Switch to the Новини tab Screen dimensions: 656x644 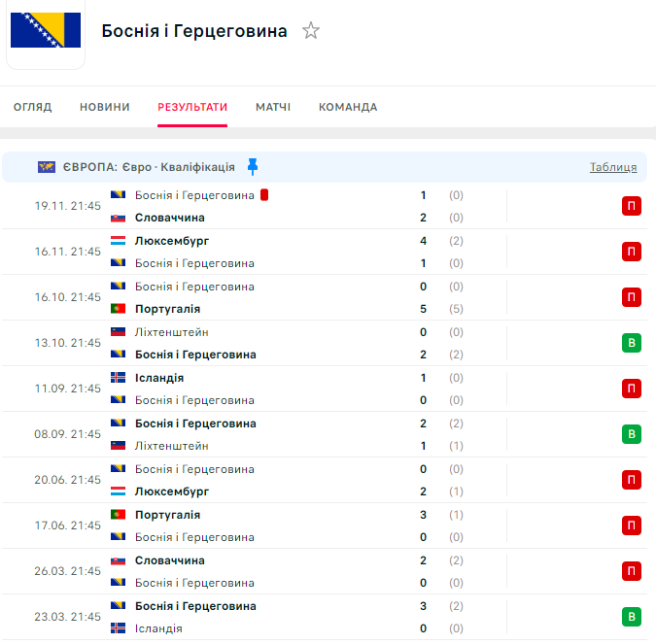pos(105,107)
